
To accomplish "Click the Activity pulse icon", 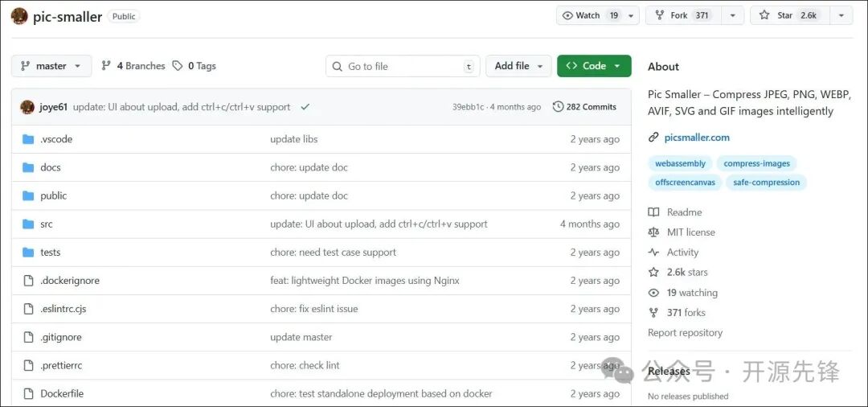I will click(653, 253).
